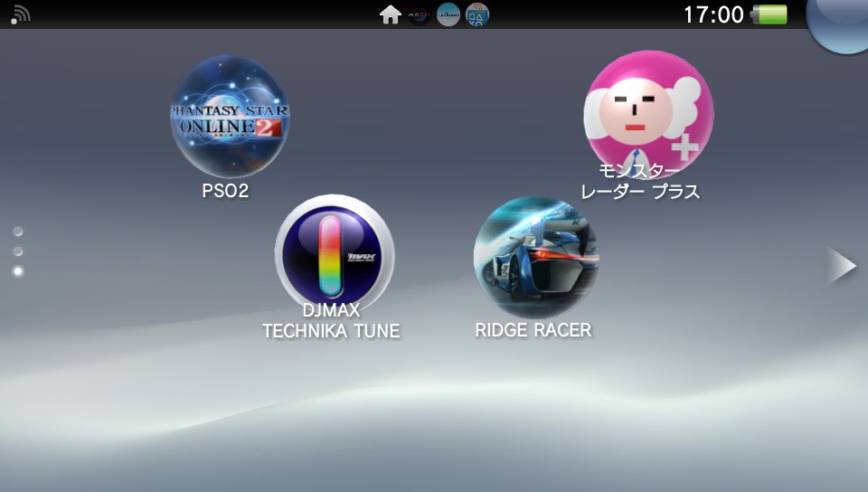This screenshot has height=492, width=868.
Task: Click the RIDGE RACER label text
Action: (x=533, y=330)
